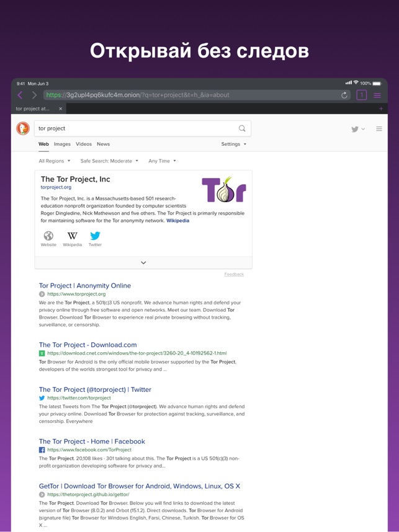The height and width of the screenshot is (532, 399).
Task: Open the browser's purple hamburger menu
Action: (x=377, y=95)
